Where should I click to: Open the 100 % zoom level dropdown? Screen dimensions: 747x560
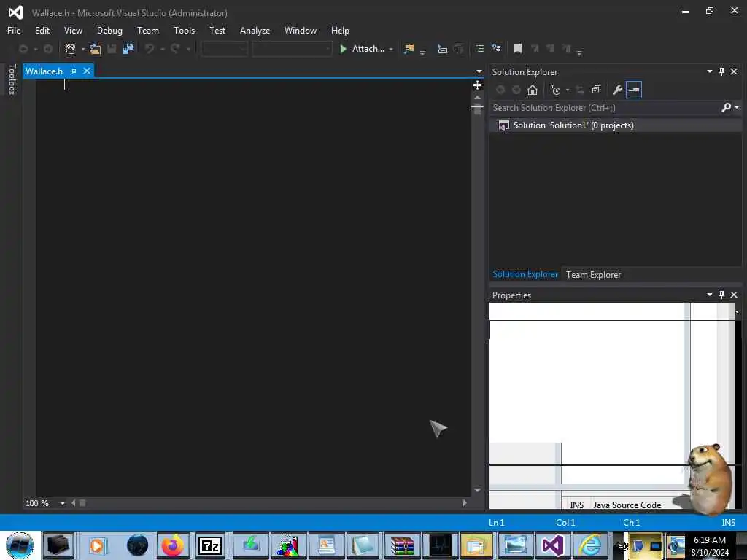pos(63,503)
